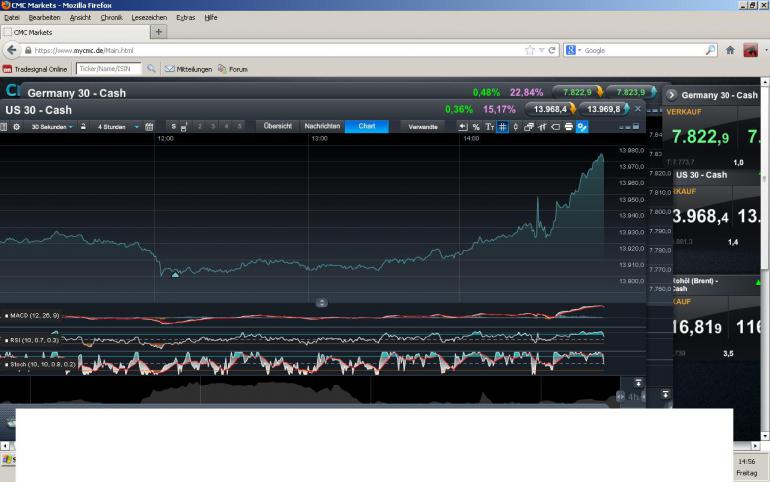Toggle the Stoch indicator marker

[7, 365]
